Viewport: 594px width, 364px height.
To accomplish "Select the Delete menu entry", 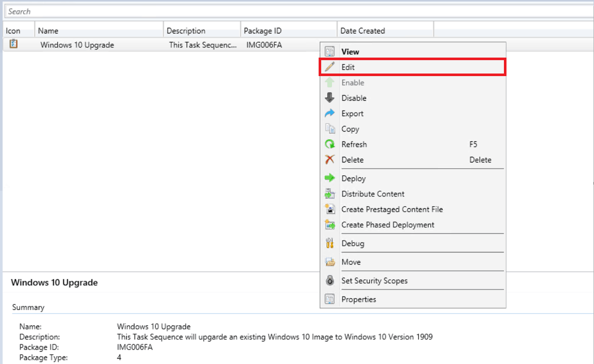I will [x=413, y=160].
